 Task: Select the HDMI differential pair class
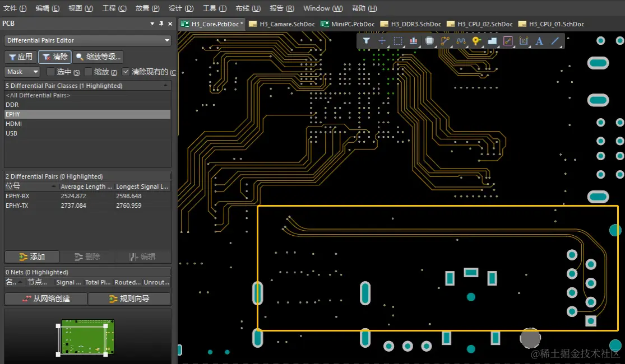(x=14, y=124)
